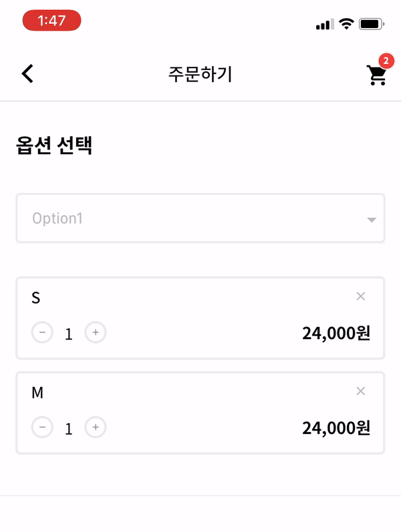
Task: Tap the 주문하기 page title
Action: coord(200,74)
